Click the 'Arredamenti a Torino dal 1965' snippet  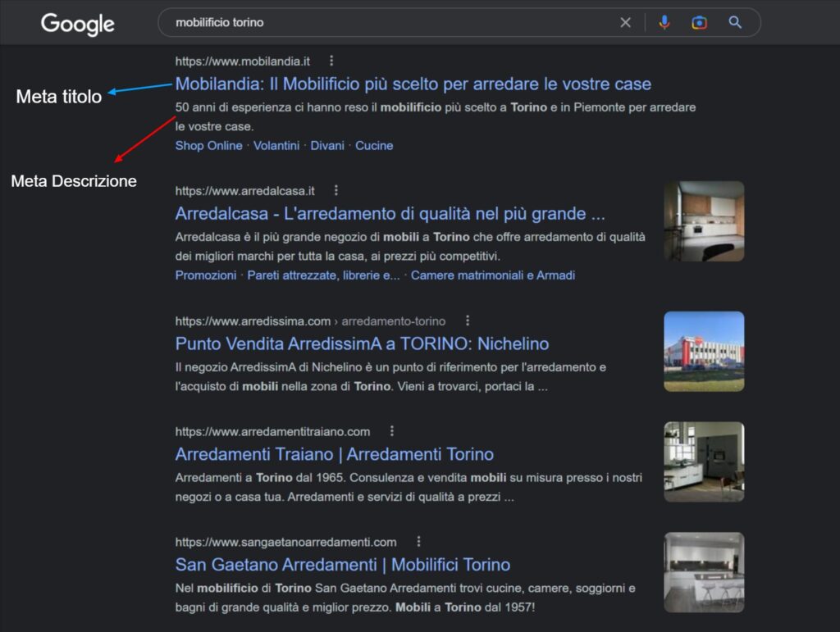pos(409,487)
